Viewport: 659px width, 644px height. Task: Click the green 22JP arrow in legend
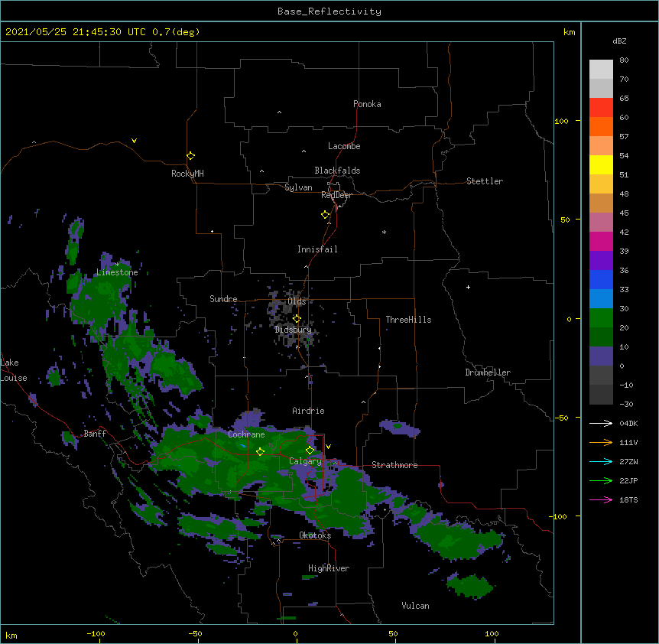point(601,480)
